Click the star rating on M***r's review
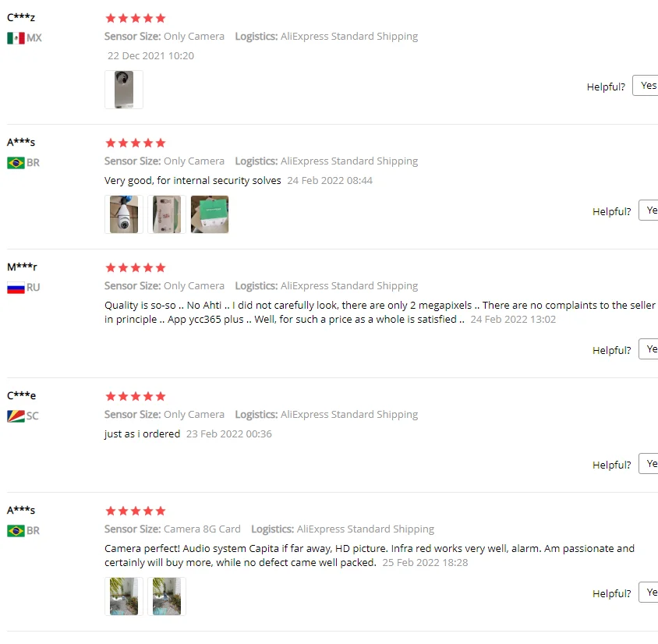Image resolution: width=658 pixels, height=644 pixels. tap(136, 267)
